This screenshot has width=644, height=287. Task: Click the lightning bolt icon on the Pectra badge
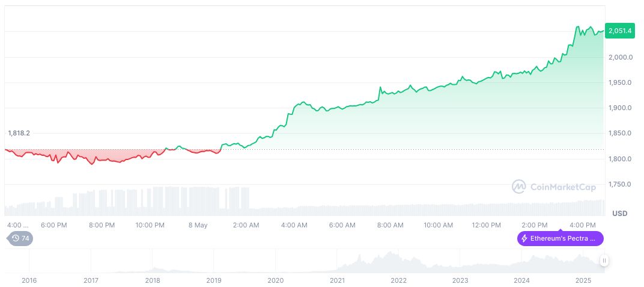[x=524, y=238]
